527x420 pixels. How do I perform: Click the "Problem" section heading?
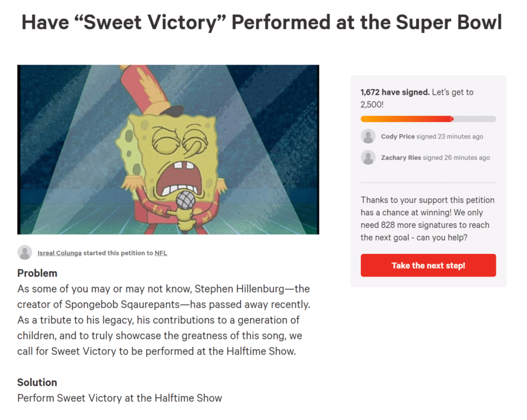(37, 273)
